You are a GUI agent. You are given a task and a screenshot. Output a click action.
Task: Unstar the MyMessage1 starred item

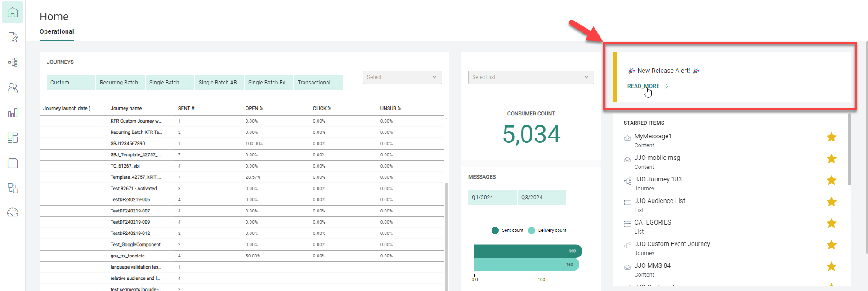(831, 137)
